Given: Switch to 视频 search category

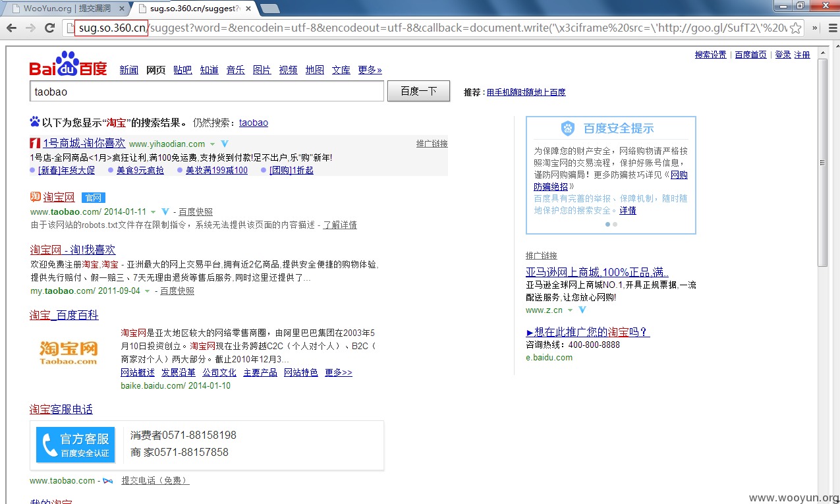Looking at the screenshot, I should (x=288, y=70).
